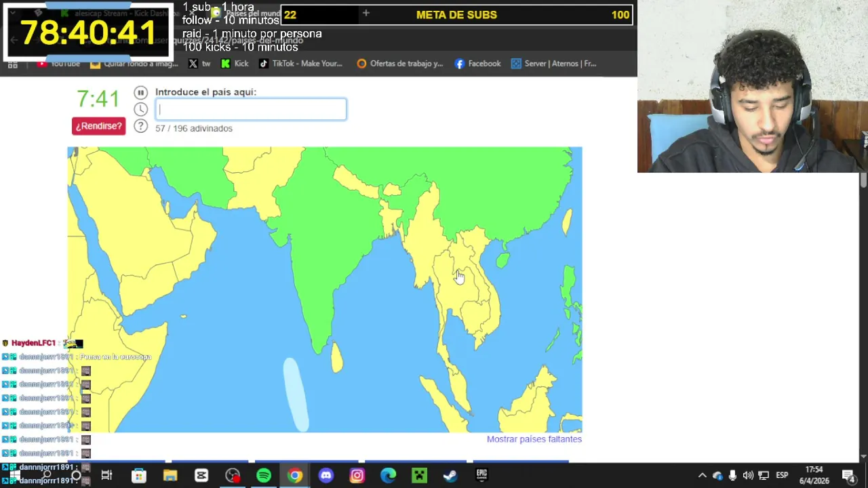Focus the country name input field

pos(251,109)
